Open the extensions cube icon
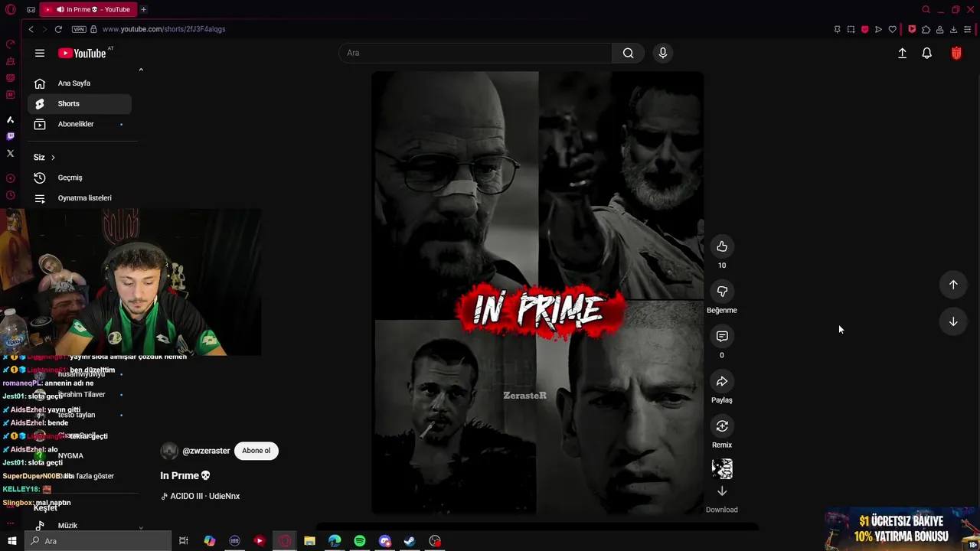 926,29
